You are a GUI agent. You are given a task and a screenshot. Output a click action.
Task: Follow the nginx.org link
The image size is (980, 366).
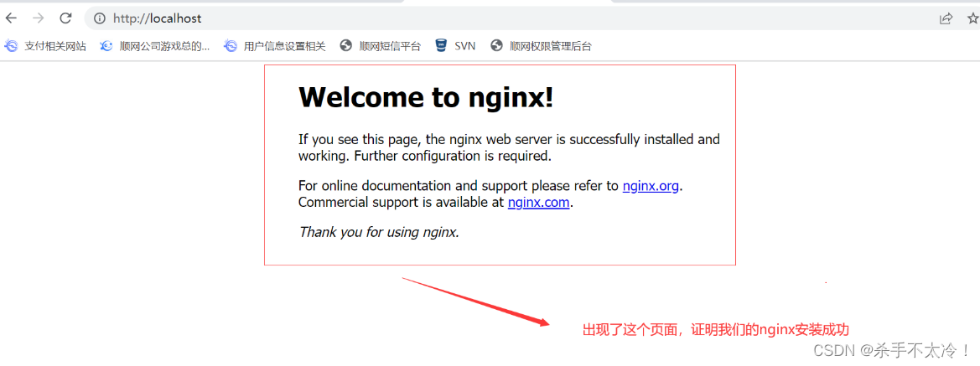[651, 186]
